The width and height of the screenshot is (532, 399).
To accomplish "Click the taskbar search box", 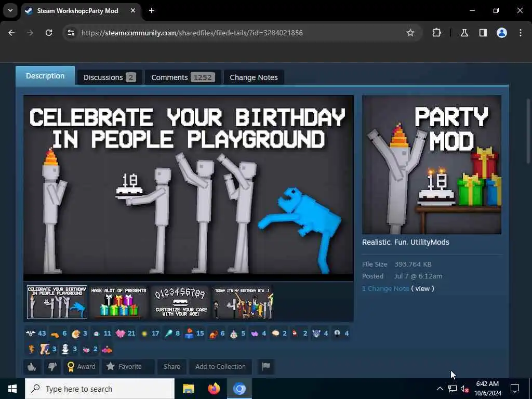I will pos(100,389).
